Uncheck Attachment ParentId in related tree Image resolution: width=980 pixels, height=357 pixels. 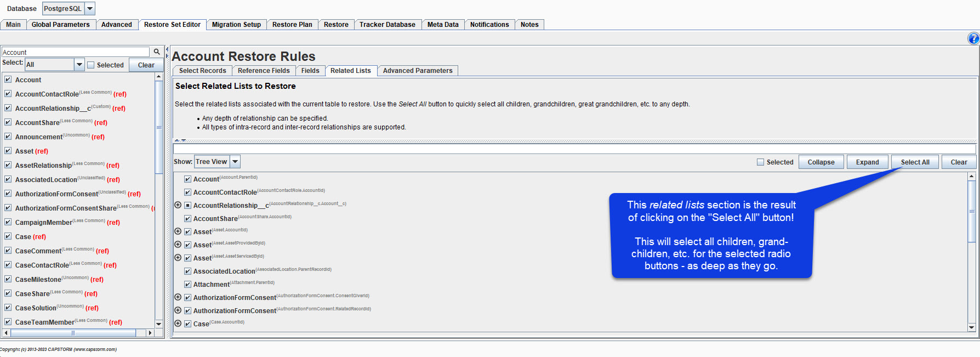[187, 284]
